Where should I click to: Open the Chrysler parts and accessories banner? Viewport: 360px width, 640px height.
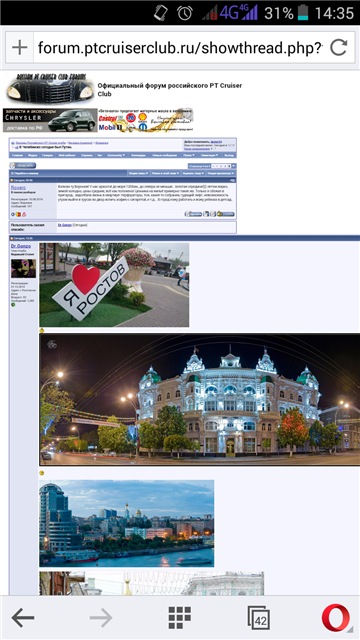50,120
